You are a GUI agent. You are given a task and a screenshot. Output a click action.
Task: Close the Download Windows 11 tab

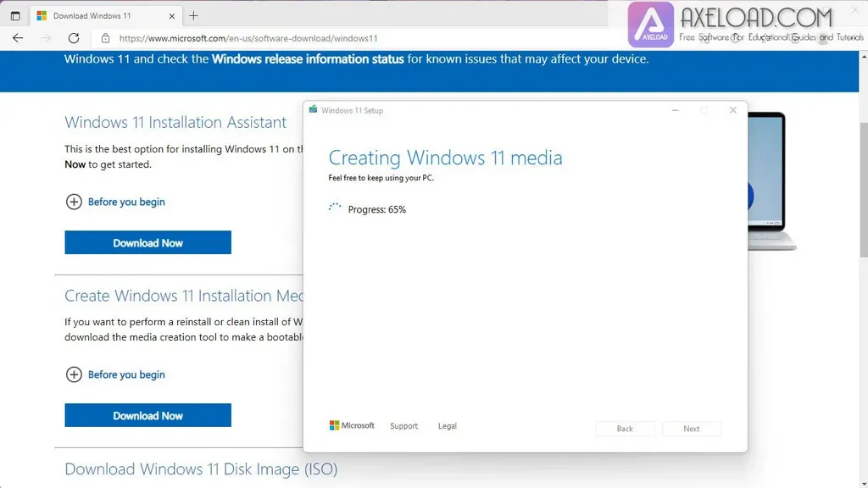pyautogui.click(x=171, y=16)
